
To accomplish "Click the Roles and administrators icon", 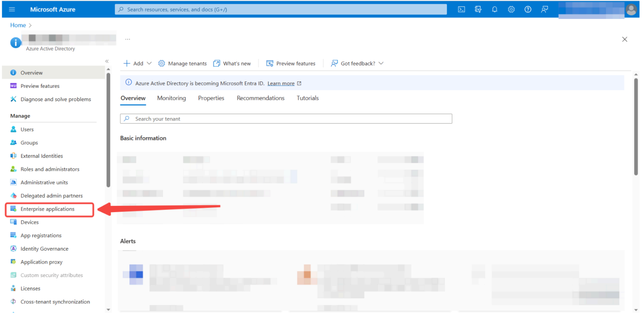I will pyautogui.click(x=13, y=169).
